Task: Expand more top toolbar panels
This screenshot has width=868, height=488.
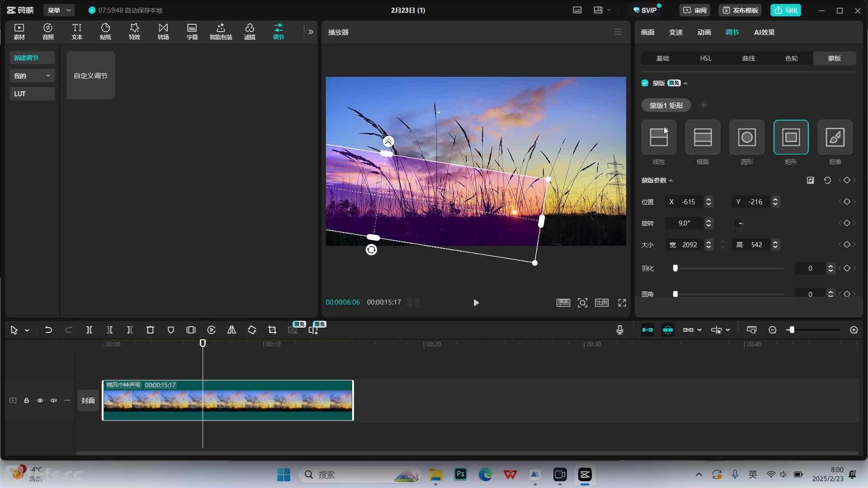Action: 311,32
